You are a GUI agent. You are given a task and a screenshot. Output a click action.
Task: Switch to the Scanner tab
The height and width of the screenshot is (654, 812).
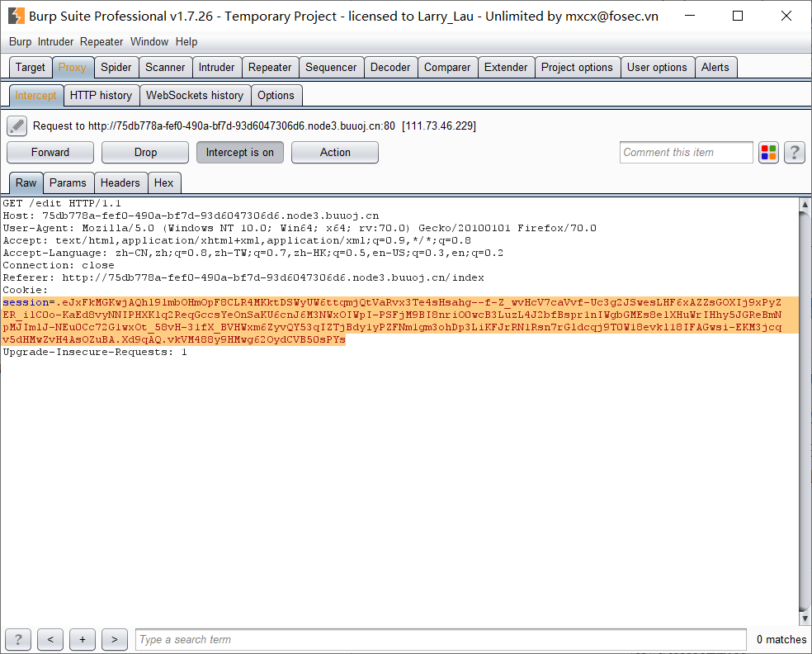coord(165,68)
